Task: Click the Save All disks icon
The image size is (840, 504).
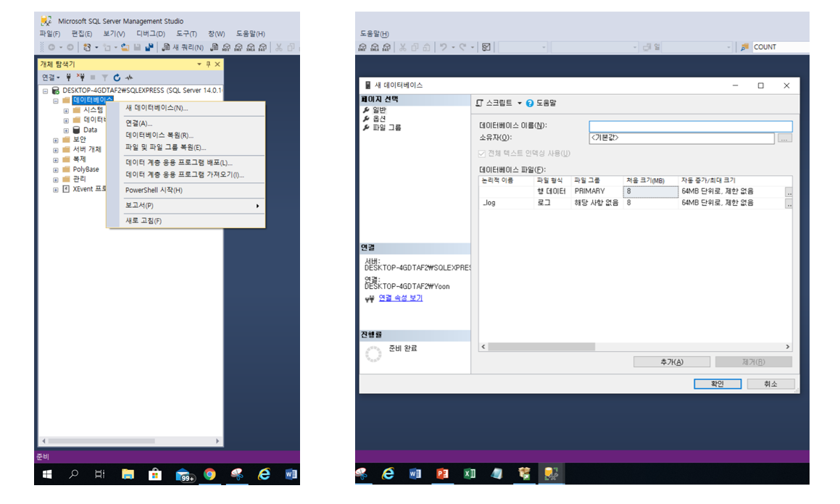Action: (149, 47)
